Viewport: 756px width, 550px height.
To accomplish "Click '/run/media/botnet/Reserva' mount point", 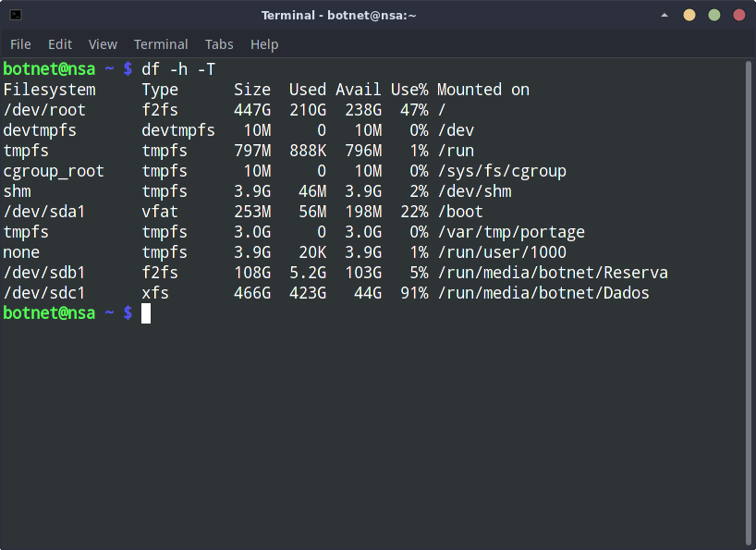I will [x=553, y=273].
